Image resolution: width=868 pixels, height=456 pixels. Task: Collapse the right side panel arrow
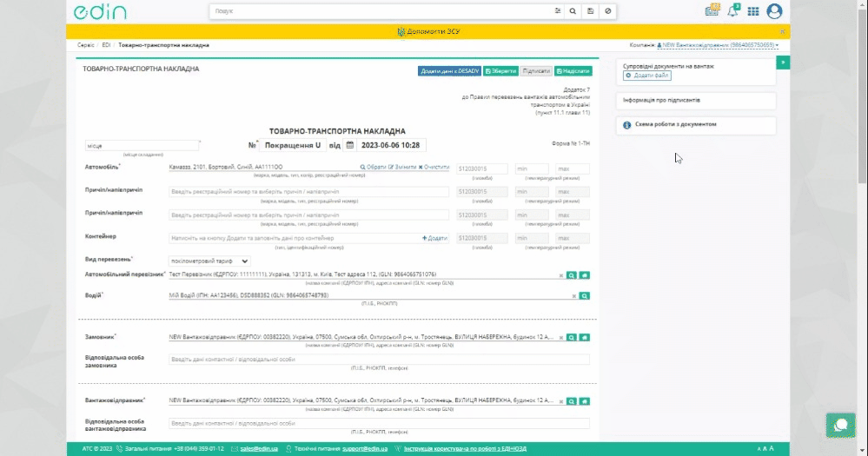783,63
